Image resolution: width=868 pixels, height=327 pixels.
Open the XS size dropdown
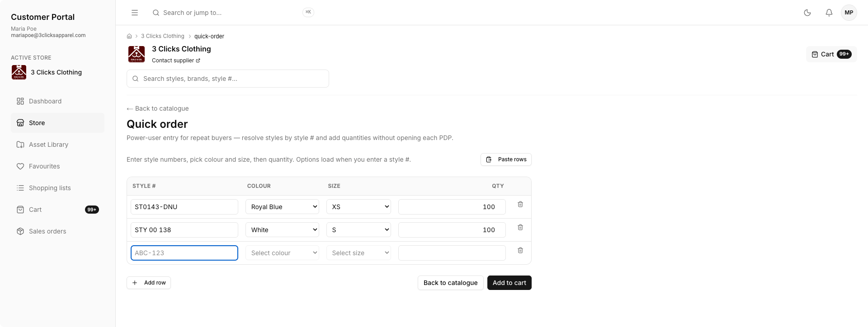point(359,207)
